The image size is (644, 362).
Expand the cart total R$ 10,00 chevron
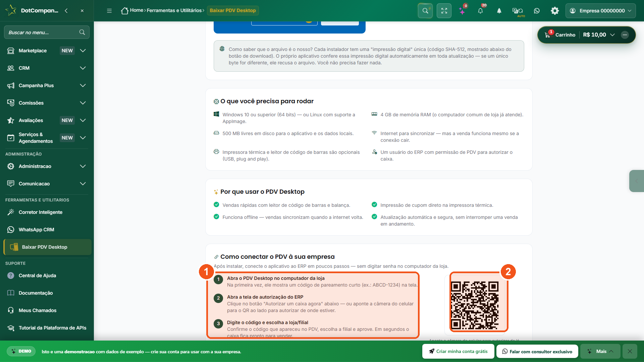coord(612,35)
